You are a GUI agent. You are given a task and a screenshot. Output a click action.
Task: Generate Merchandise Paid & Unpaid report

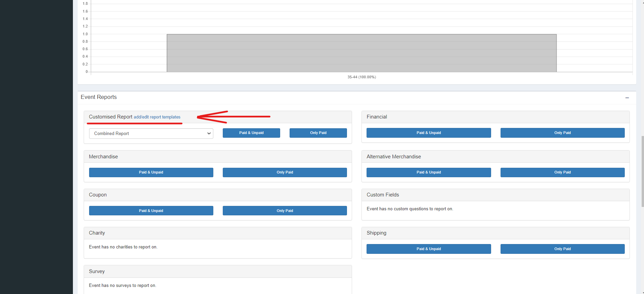point(151,172)
